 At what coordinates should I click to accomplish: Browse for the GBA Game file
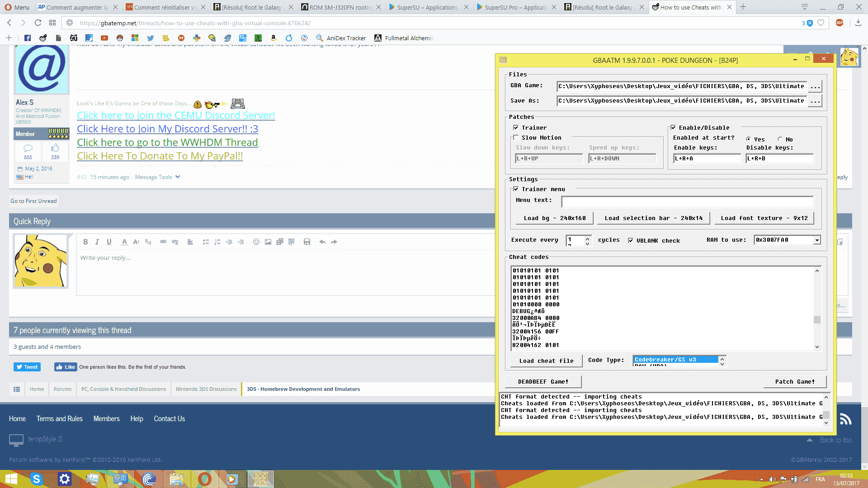coord(815,86)
